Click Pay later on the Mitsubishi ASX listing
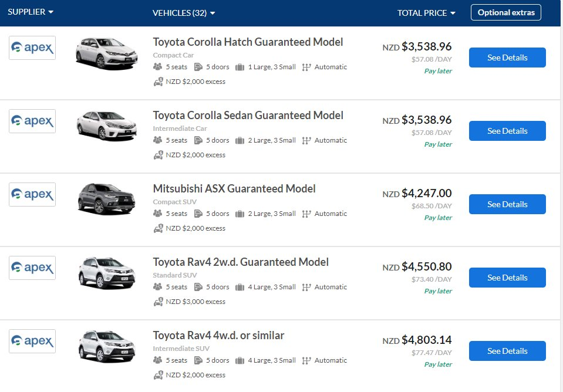 pos(438,218)
